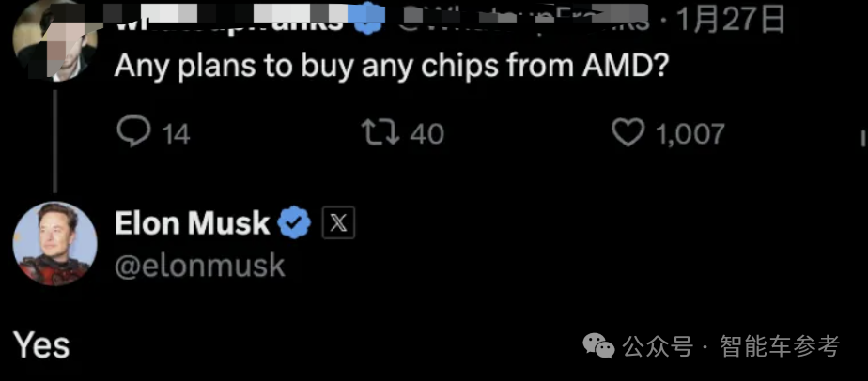The width and height of the screenshot is (868, 381).
Task: Open the Elon Musk display name link
Action: 192,223
